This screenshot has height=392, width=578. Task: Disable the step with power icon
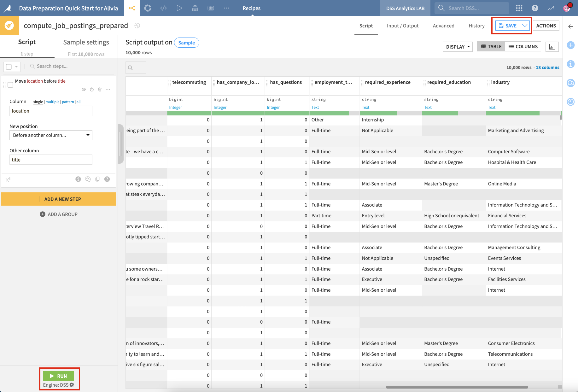[x=92, y=90]
